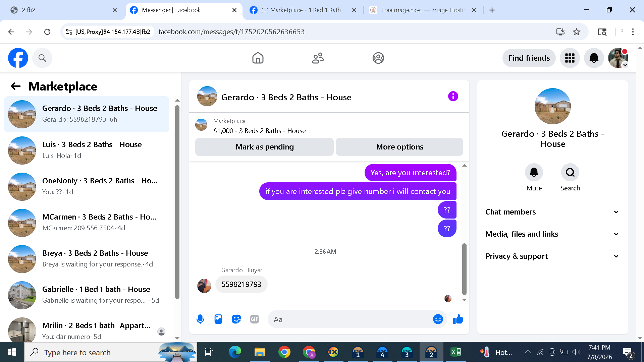This screenshot has width=644, height=362.
Task: Show hidden system tray icons
Action: 528,352
